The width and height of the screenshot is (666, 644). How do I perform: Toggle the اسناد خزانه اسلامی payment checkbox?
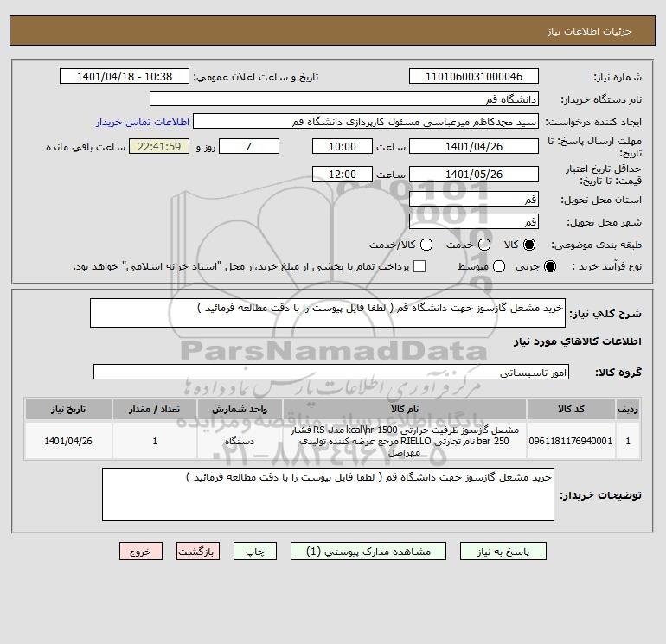click(x=419, y=266)
